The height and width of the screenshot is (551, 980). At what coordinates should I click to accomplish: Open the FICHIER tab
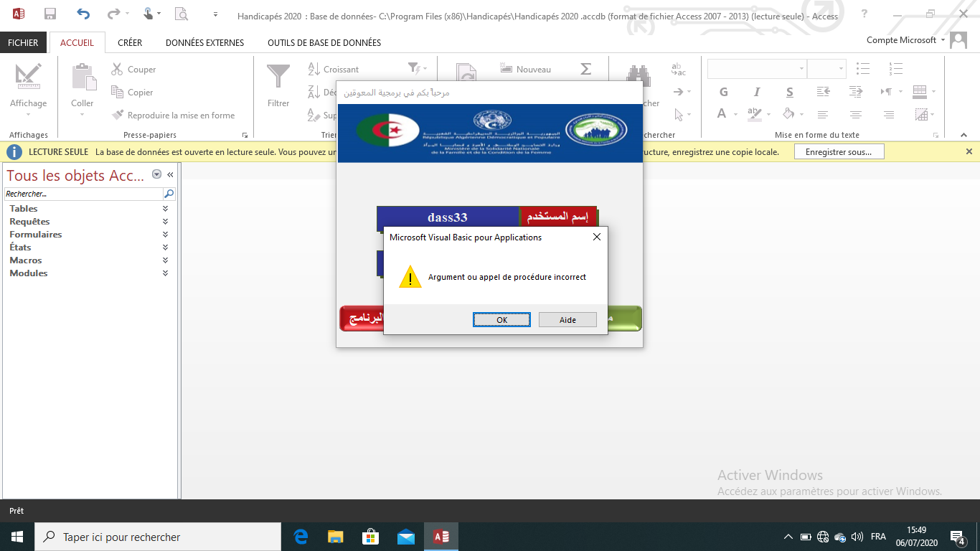tap(23, 43)
